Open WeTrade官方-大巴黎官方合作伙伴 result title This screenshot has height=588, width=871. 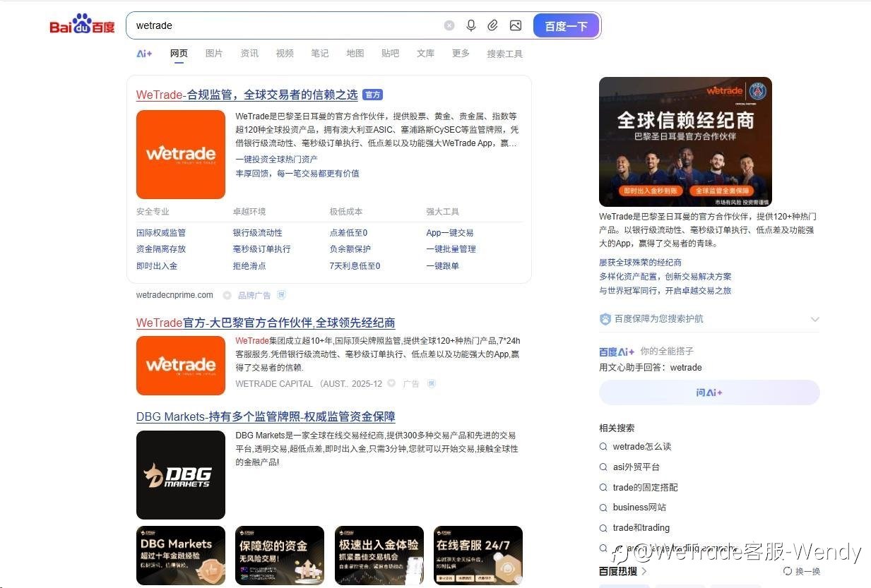(x=266, y=323)
